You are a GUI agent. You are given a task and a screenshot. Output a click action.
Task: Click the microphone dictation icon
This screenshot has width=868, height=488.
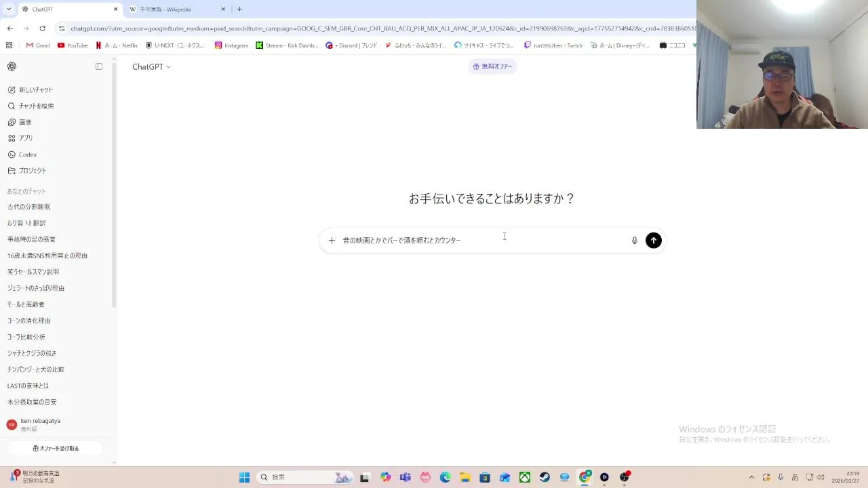tap(635, 240)
